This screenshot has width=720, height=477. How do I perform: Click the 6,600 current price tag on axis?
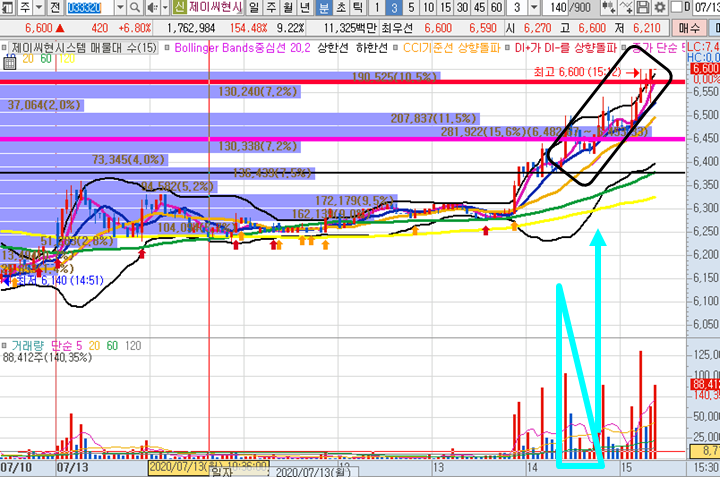click(704, 69)
